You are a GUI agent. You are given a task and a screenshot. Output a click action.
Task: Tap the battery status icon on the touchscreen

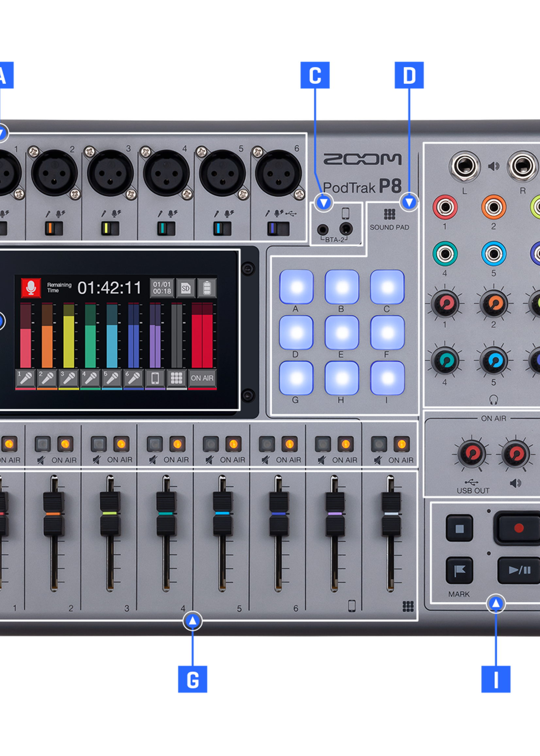[x=207, y=288]
